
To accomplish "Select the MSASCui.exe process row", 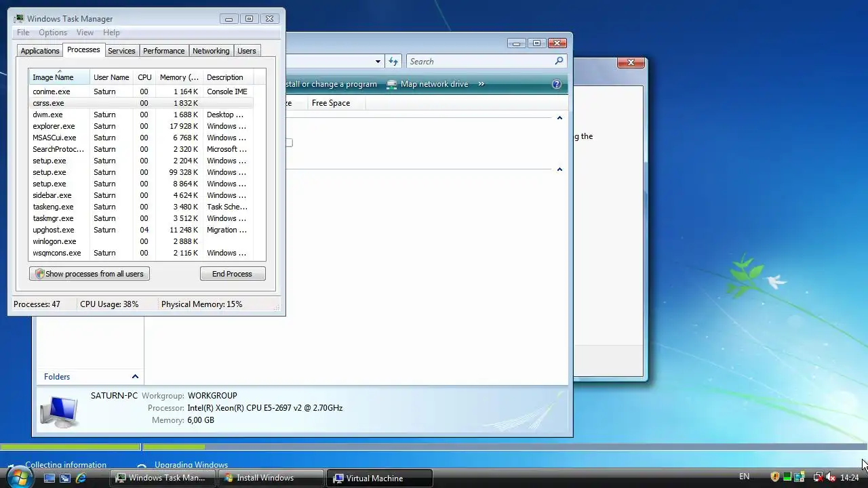I will [x=141, y=138].
